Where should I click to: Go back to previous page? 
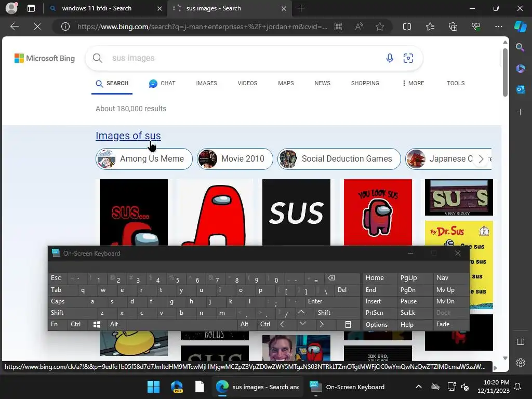[x=14, y=26]
